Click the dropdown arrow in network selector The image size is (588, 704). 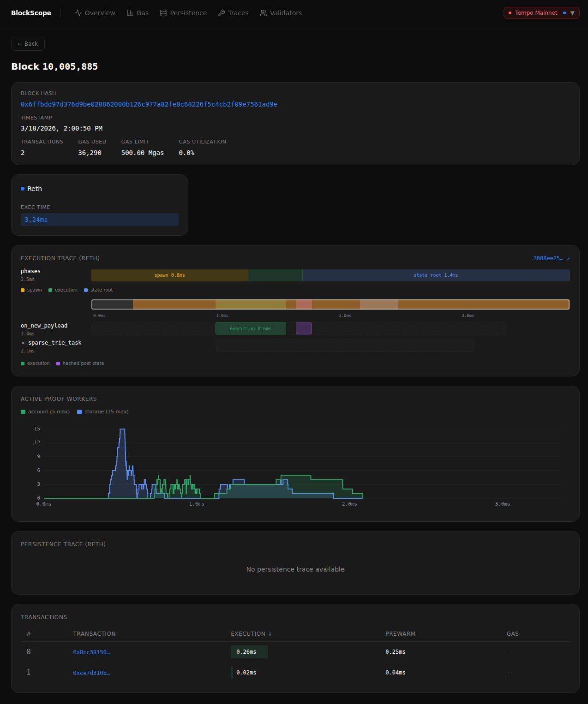pyautogui.click(x=572, y=13)
